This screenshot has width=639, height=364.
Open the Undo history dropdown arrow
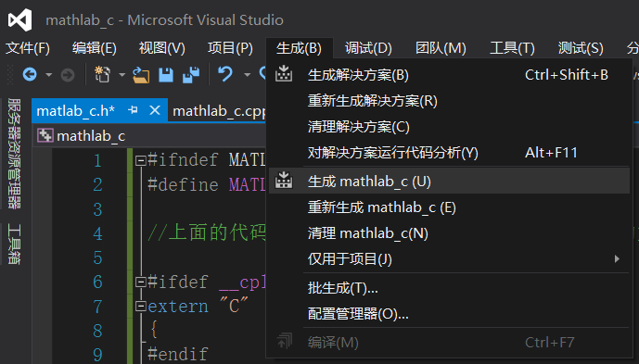tap(247, 75)
